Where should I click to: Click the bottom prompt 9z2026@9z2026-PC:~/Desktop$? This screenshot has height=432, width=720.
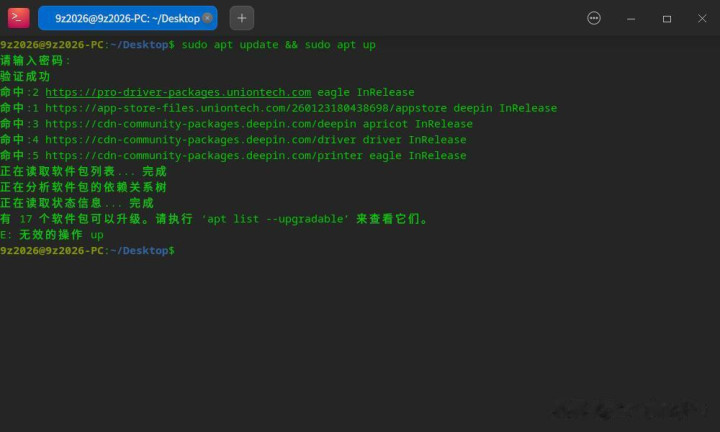coord(87,251)
